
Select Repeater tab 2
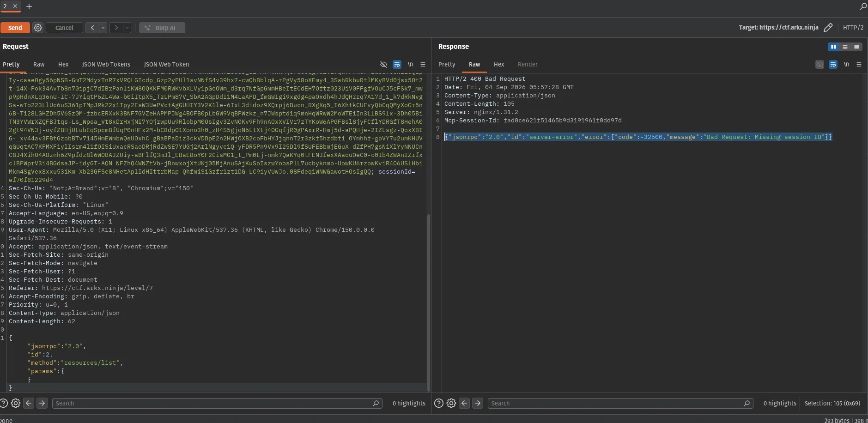point(5,6)
